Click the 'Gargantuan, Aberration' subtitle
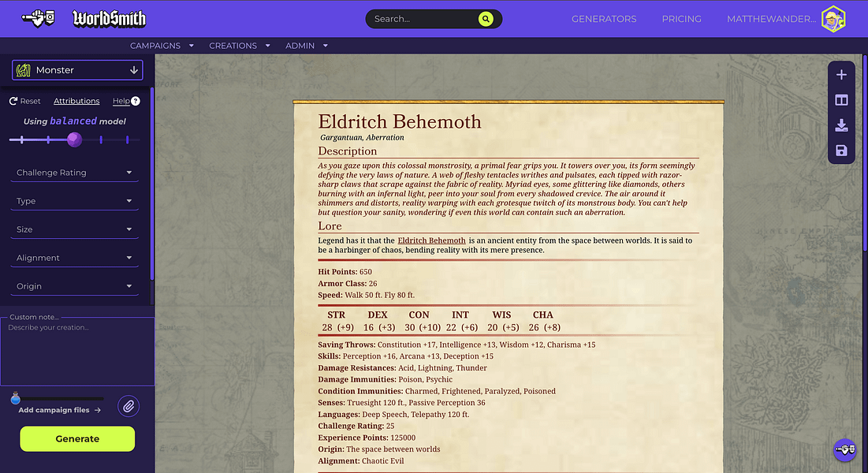The width and height of the screenshot is (868, 473). pos(362,137)
